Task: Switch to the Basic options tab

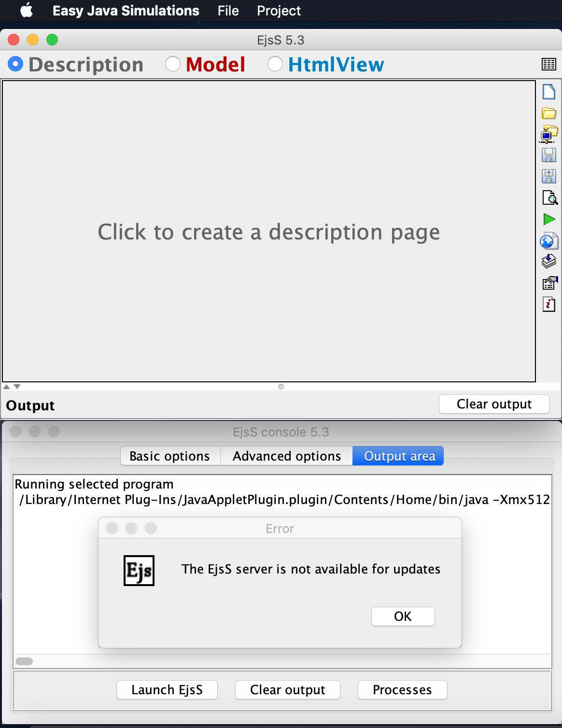Action: point(170,456)
